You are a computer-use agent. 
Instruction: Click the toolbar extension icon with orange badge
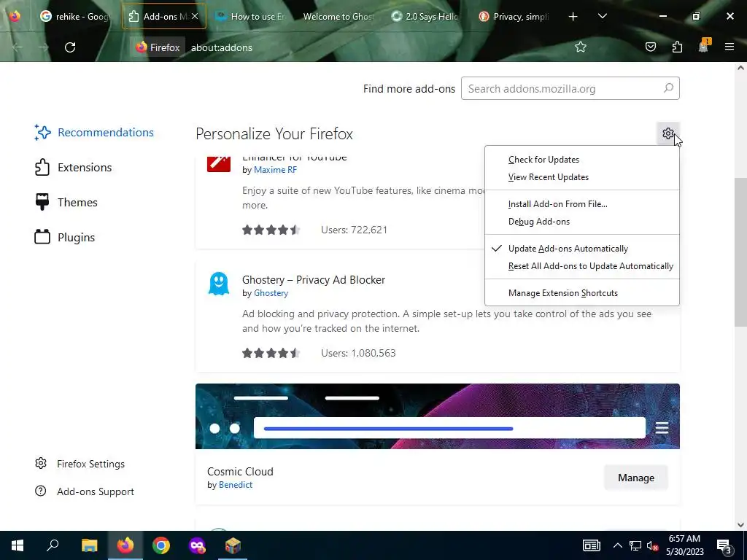coord(704,46)
